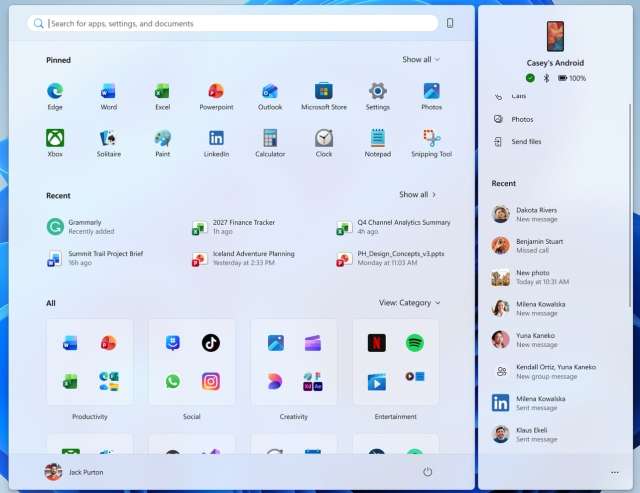This screenshot has width=640, height=493.
Task: Launch Solitaire from pinned apps
Action: click(109, 143)
